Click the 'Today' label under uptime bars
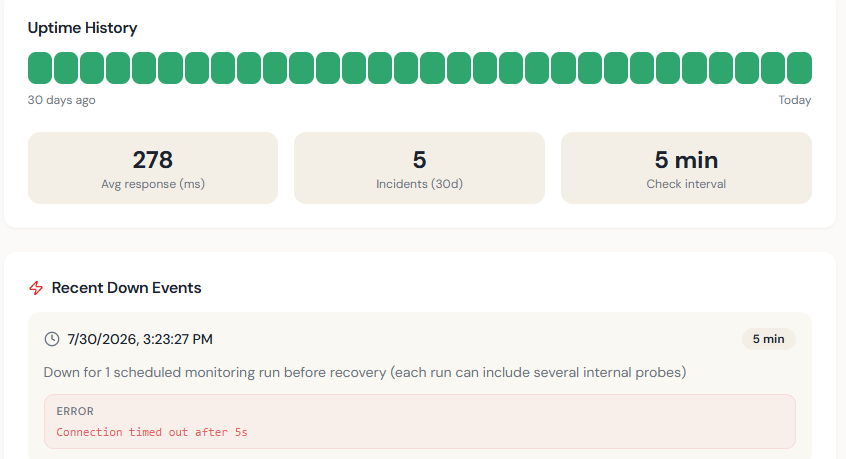846x459 pixels. (794, 100)
